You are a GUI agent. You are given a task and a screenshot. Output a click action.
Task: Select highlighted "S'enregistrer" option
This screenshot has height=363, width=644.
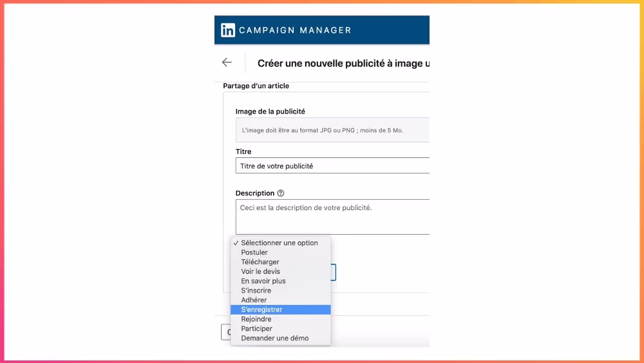pos(281,309)
